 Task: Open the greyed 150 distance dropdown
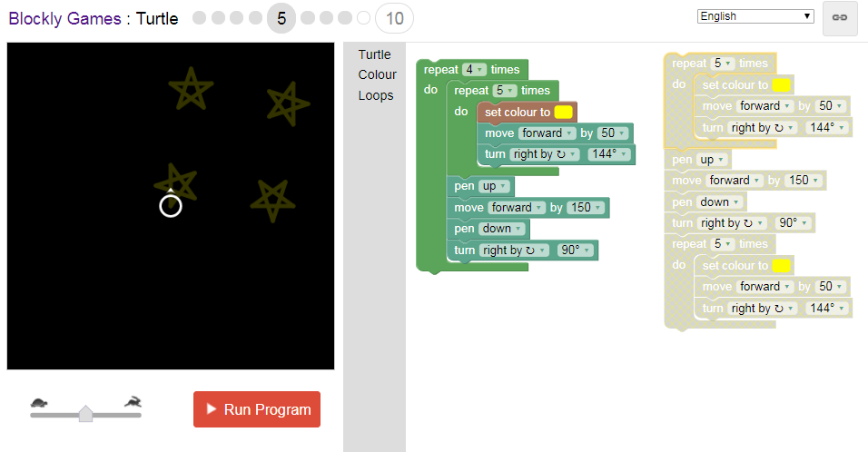pyautogui.click(x=804, y=181)
